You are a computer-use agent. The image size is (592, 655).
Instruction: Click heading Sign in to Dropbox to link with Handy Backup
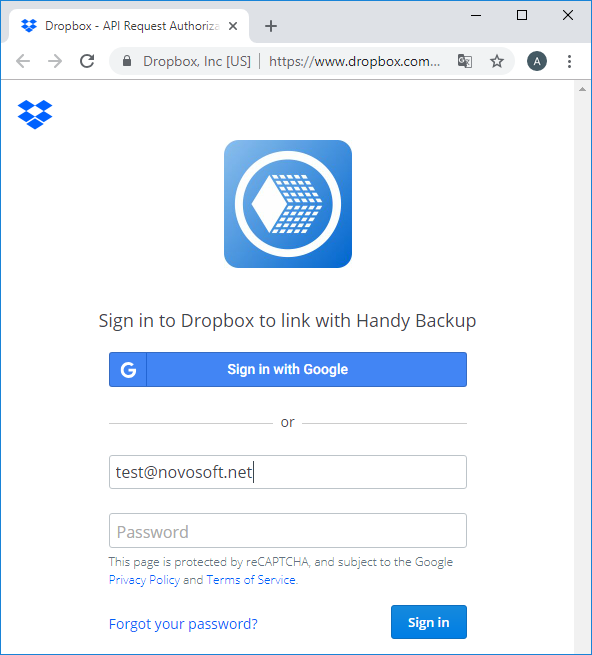(287, 321)
